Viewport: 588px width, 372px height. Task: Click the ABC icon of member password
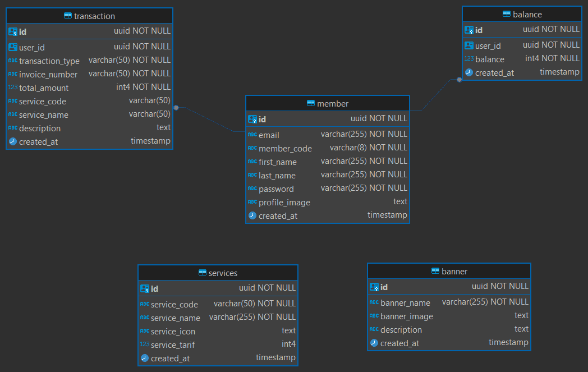pos(252,189)
